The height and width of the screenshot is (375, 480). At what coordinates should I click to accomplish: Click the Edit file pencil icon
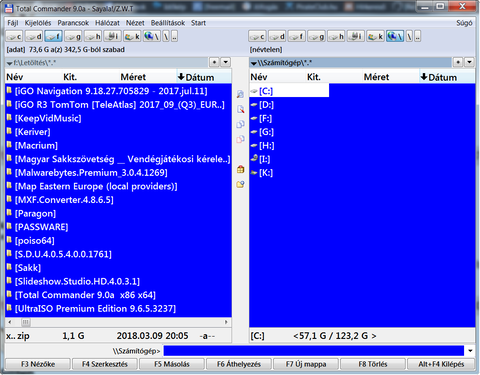tap(240, 109)
